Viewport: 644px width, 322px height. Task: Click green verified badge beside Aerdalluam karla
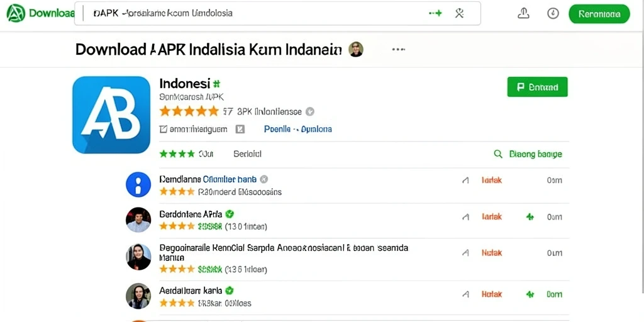tap(230, 291)
